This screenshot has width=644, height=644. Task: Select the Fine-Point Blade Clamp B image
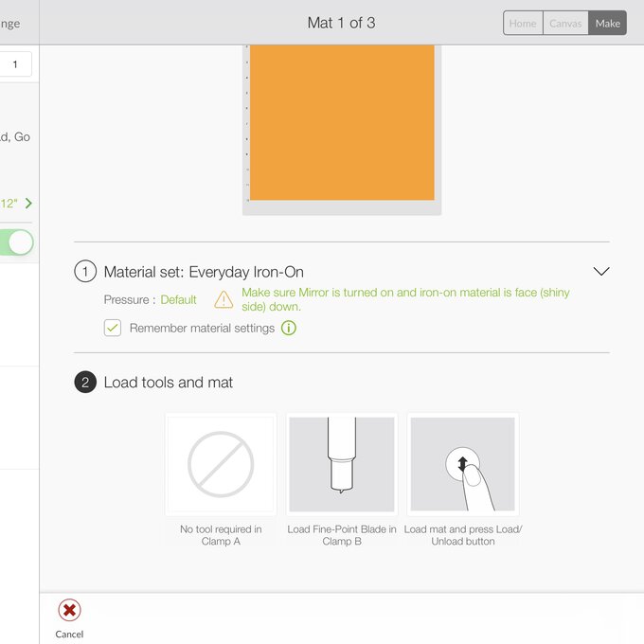[x=342, y=465]
